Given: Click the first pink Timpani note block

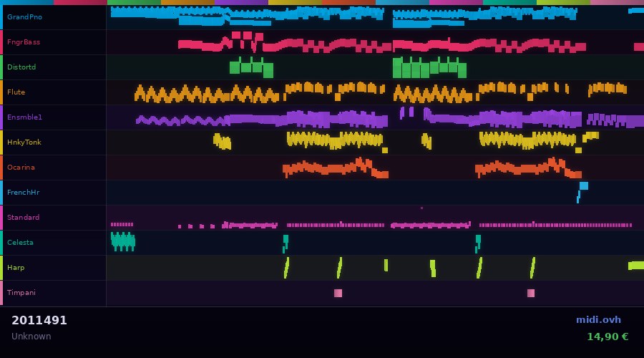Looking at the screenshot, I should 338,293.
